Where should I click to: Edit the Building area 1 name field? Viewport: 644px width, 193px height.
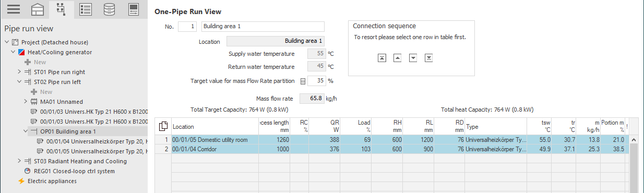click(263, 27)
